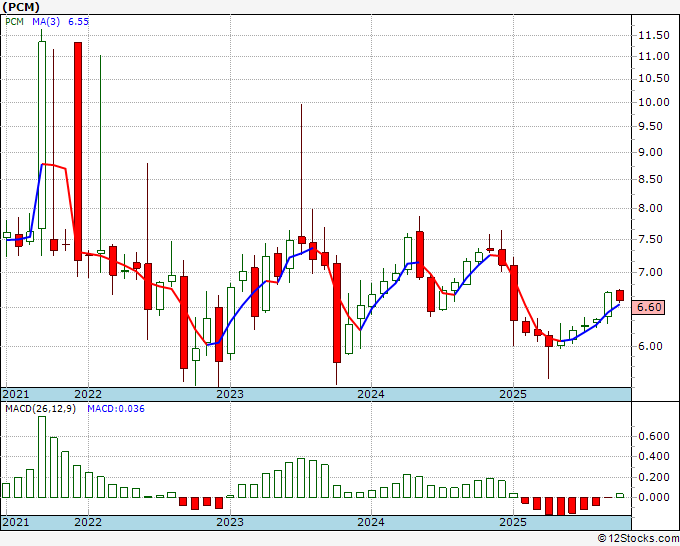
Task: Click the 10.50 price axis label
Action: pyautogui.click(x=654, y=78)
